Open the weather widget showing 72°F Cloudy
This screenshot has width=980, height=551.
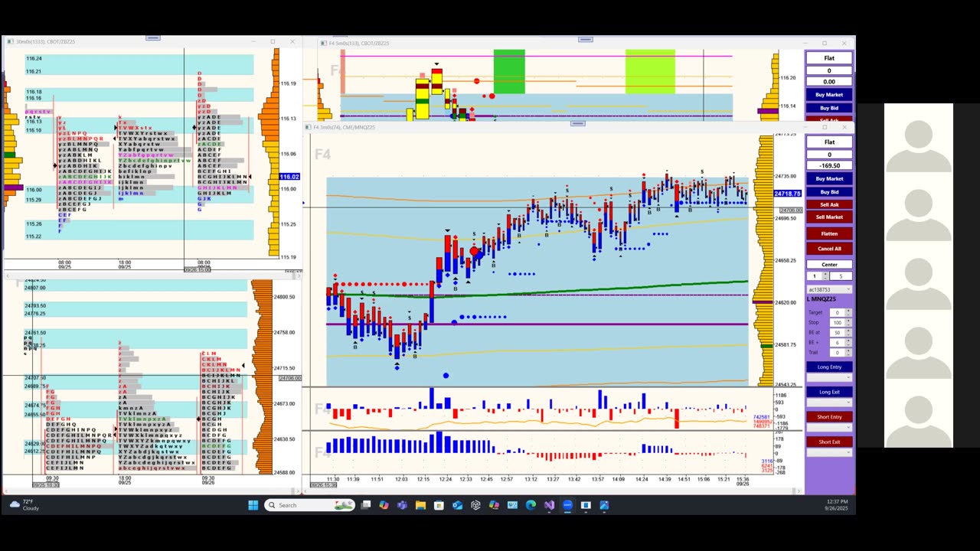coord(24,505)
